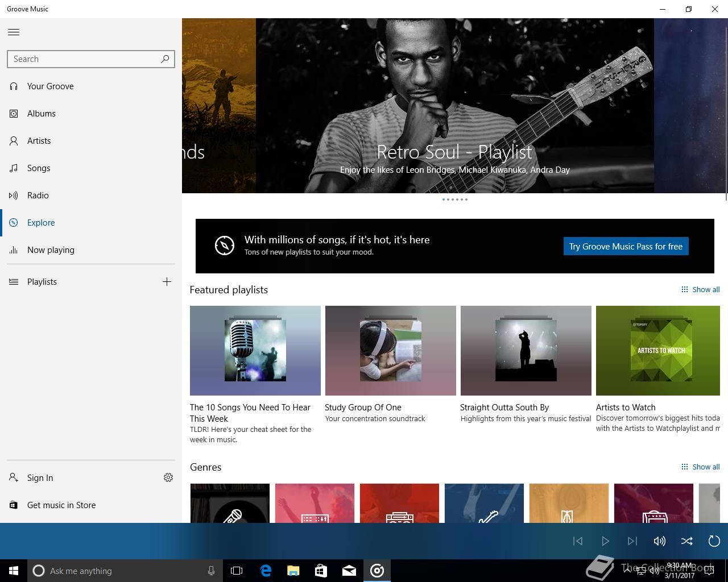728x582 pixels.
Task: Skip to previous track
Action: pos(578,541)
